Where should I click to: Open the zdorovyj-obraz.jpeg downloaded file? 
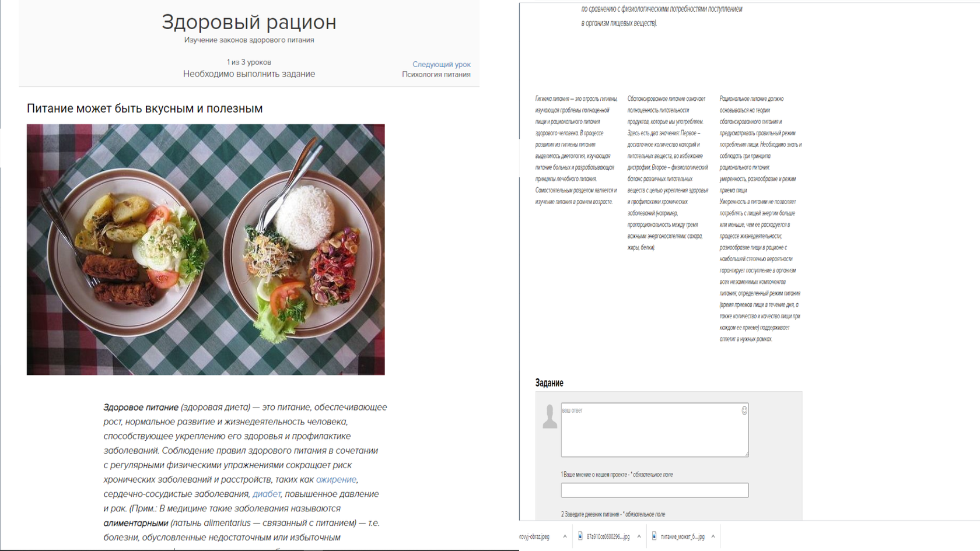[x=534, y=536]
